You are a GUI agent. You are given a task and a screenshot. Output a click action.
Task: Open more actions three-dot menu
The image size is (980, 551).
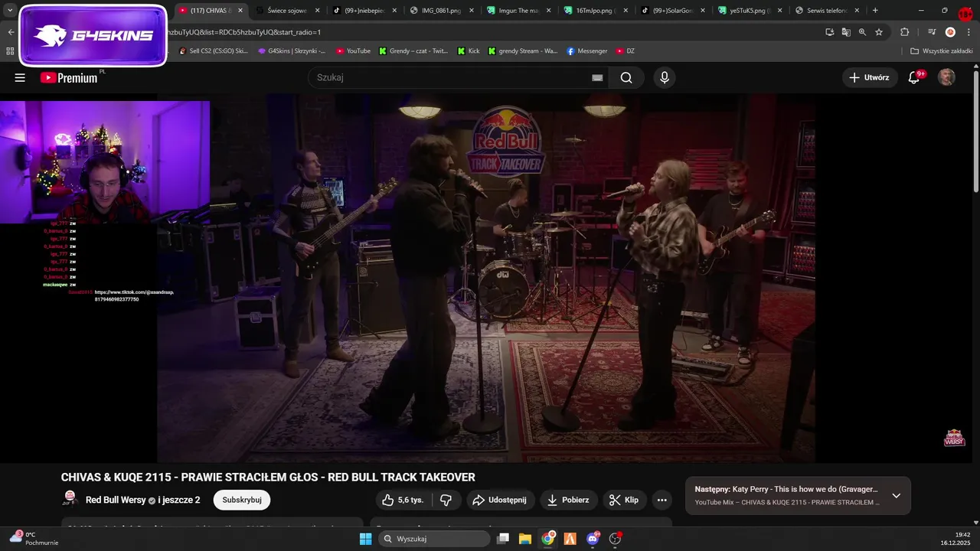point(662,500)
